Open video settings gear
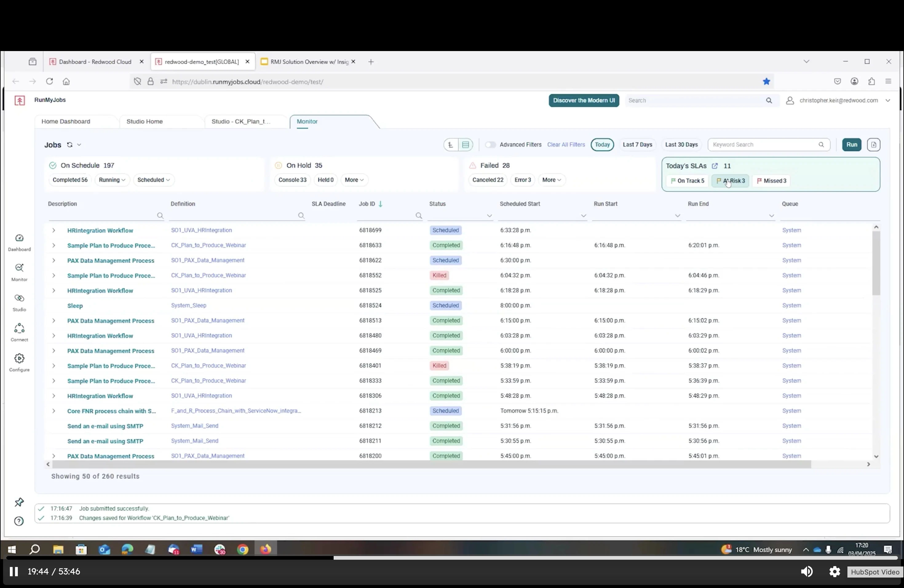The width and height of the screenshot is (904, 588). coord(835,572)
